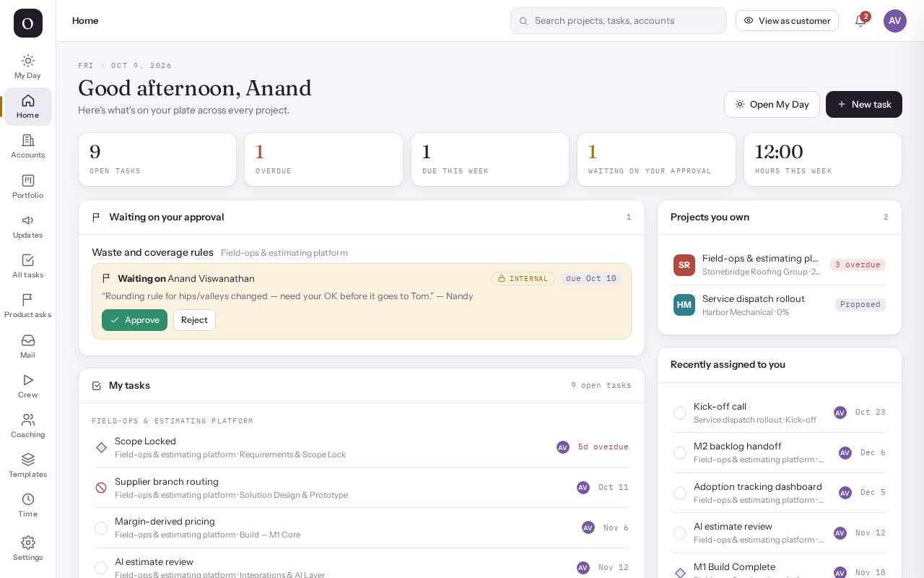Reject the Waste and coverage rules request

(x=194, y=320)
